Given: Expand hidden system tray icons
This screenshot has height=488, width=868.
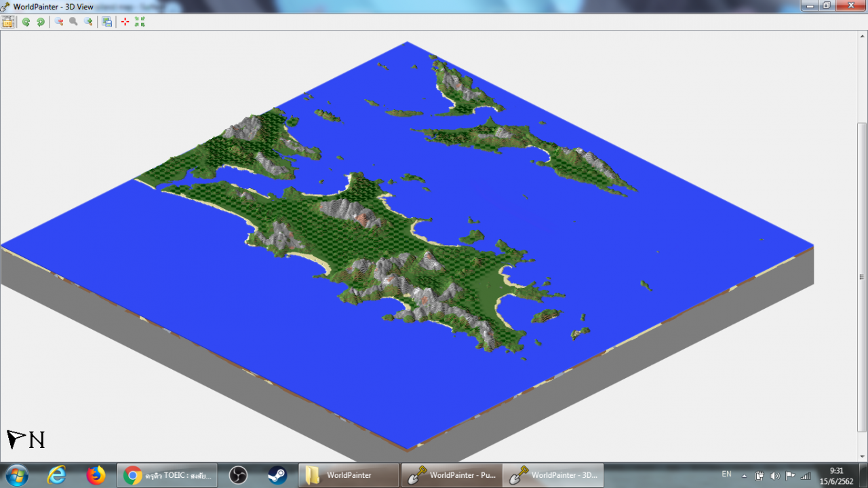Looking at the screenshot, I should point(743,476).
